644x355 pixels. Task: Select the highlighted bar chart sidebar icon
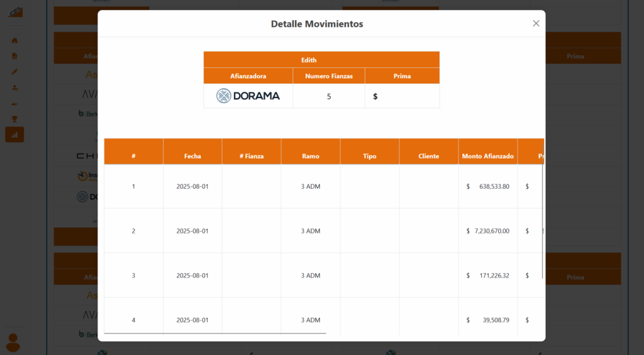14,134
